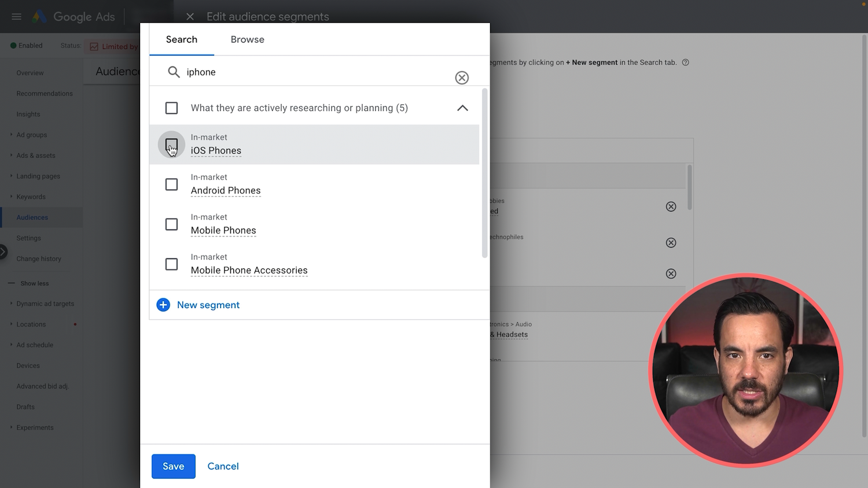
Task: Click the plus icon next to New segment
Action: click(163, 305)
